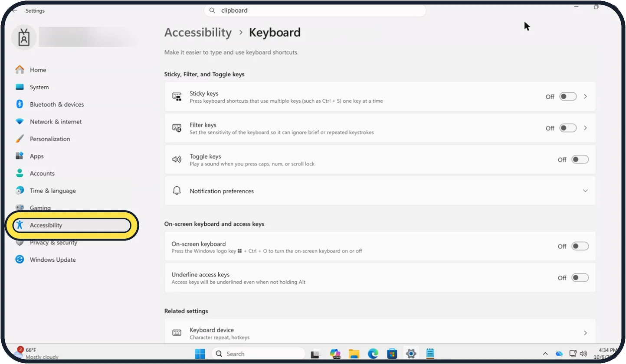The width and height of the screenshot is (626, 364).
Task: Open Sticky keys details chevron
Action: (x=586, y=97)
